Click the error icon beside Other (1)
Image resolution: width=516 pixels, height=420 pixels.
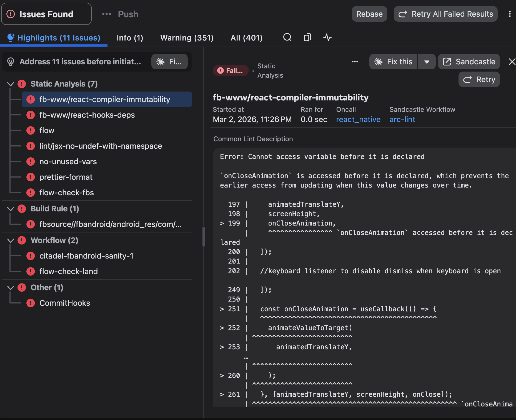click(22, 287)
